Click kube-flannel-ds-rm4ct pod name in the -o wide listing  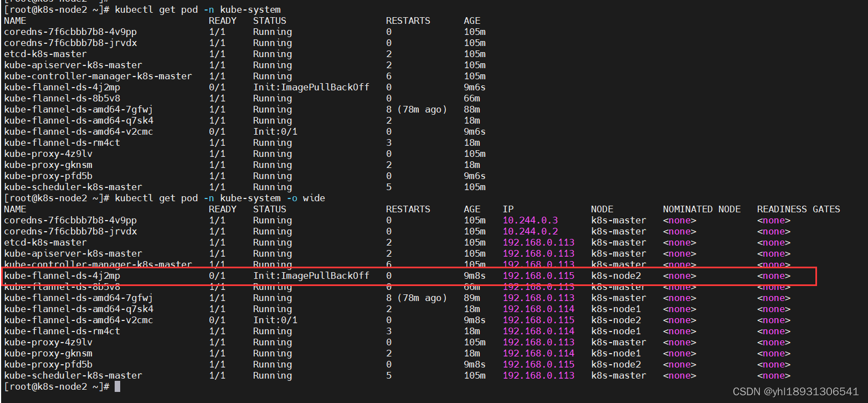point(62,331)
